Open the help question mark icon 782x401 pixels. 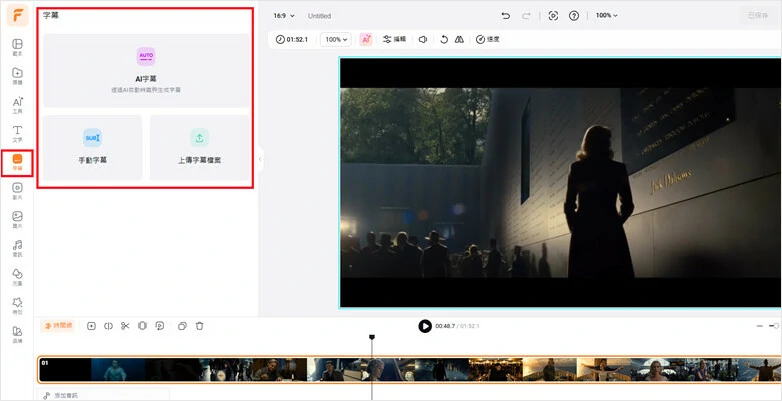pyautogui.click(x=574, y=16)
